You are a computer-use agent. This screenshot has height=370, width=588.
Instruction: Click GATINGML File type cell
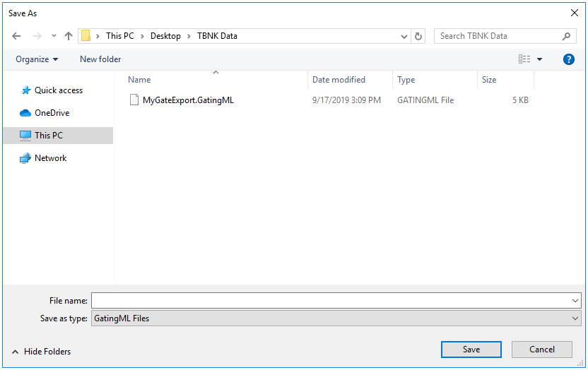425,100
